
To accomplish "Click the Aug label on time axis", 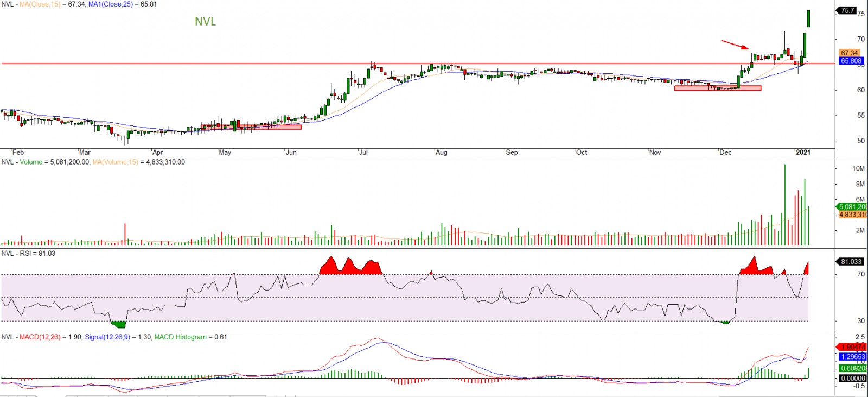I will (x=442, y=153).
